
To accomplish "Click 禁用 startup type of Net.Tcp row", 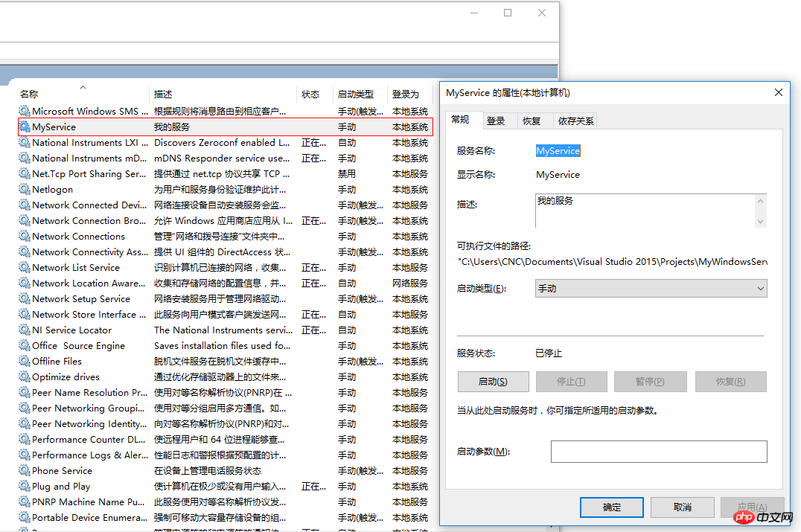I will pyautogui.click(x=347, y=173).
